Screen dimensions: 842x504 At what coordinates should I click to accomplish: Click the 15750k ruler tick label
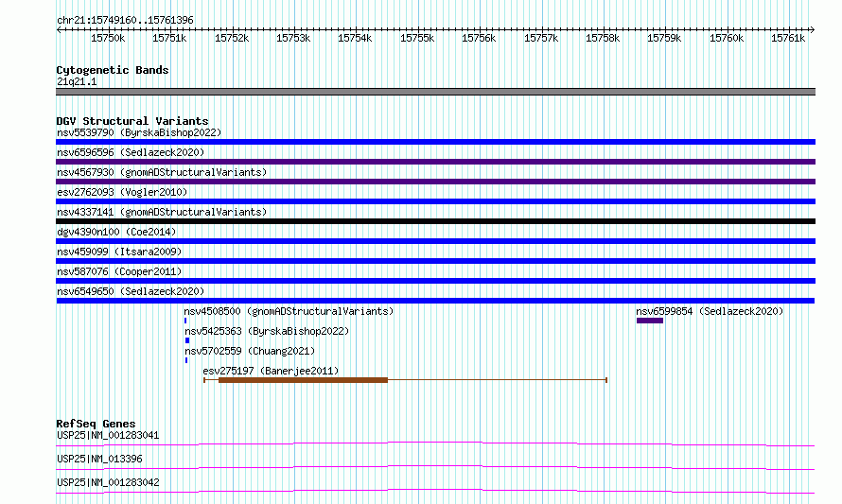108,38
